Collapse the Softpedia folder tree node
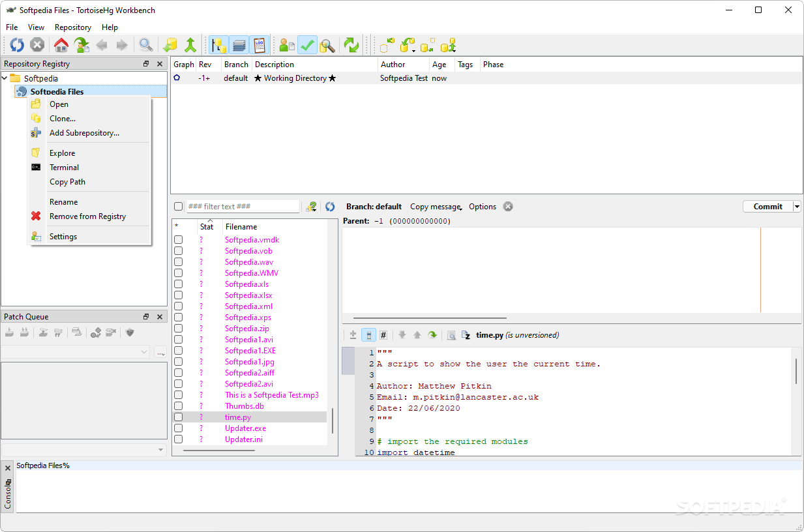 (5, 78)
